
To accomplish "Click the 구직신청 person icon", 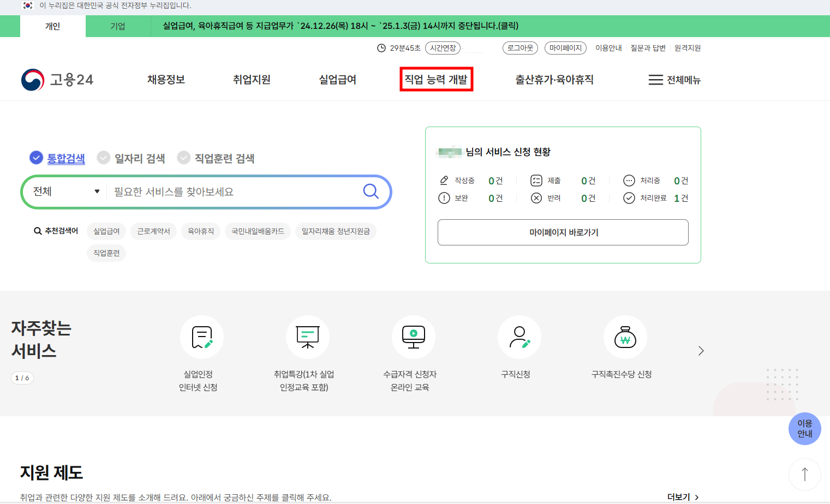I will click(519, 337).
